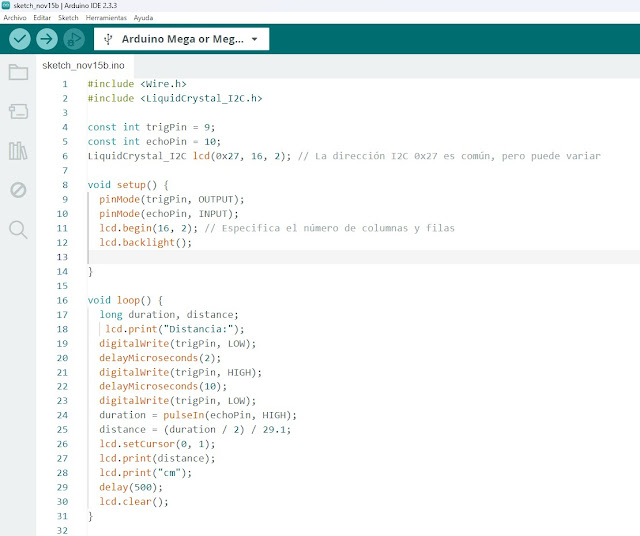640x536 pixels.
Task: Click the 'lcd.backlight();' line
Action: 145,242
